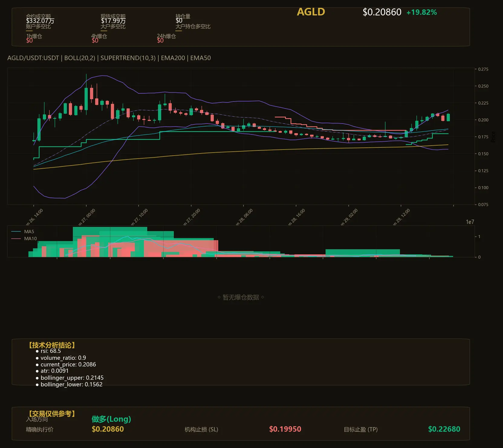Click the 0.250 price axis label
The height and width of the screenshot is (448, 503).
coord(483,86)
